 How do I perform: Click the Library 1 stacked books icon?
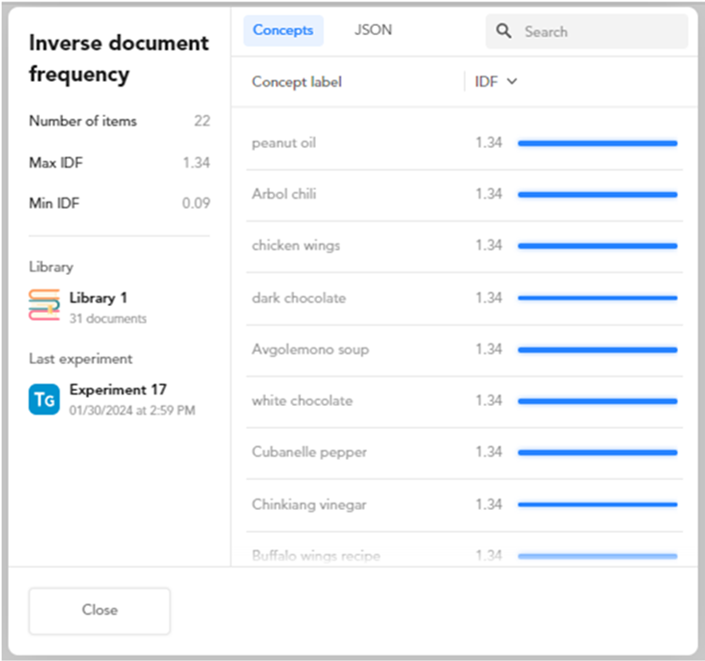coord(45,306)
